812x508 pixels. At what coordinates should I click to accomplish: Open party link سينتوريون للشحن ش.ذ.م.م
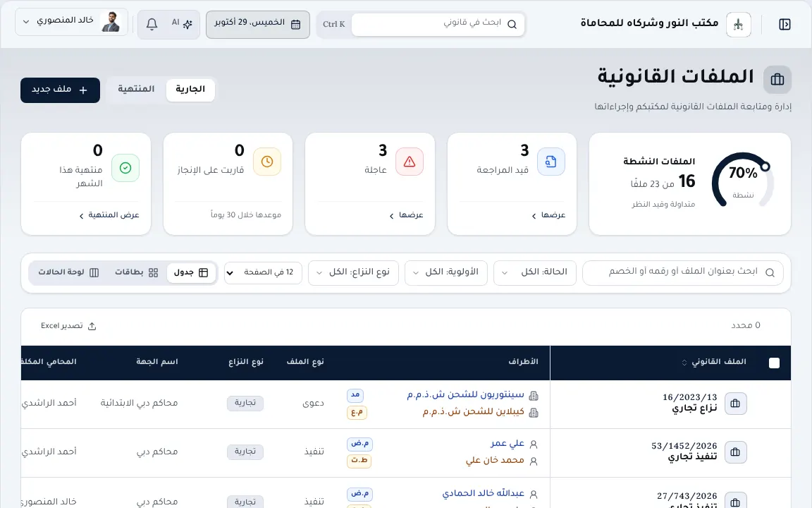coord(465,395)
